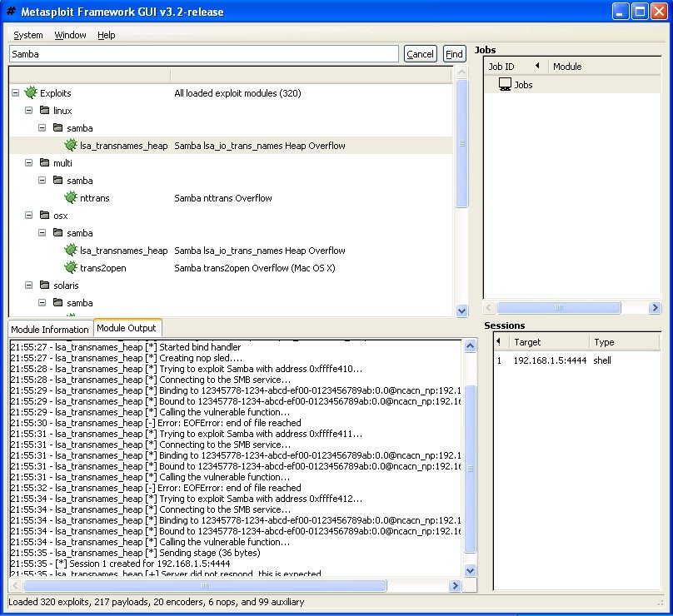Click the module tree vertical scrollbar thumb
This screenshot has width=673, height=616.
461,143
